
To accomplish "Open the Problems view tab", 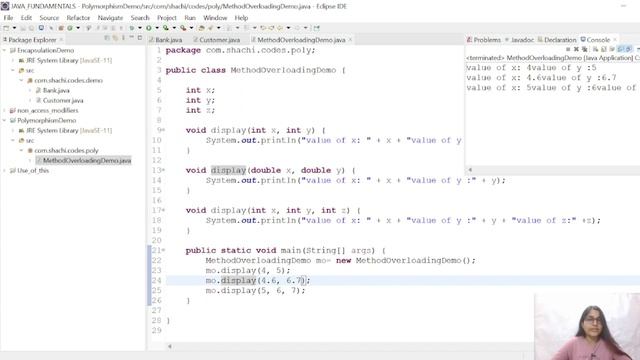I will point(484,40).
